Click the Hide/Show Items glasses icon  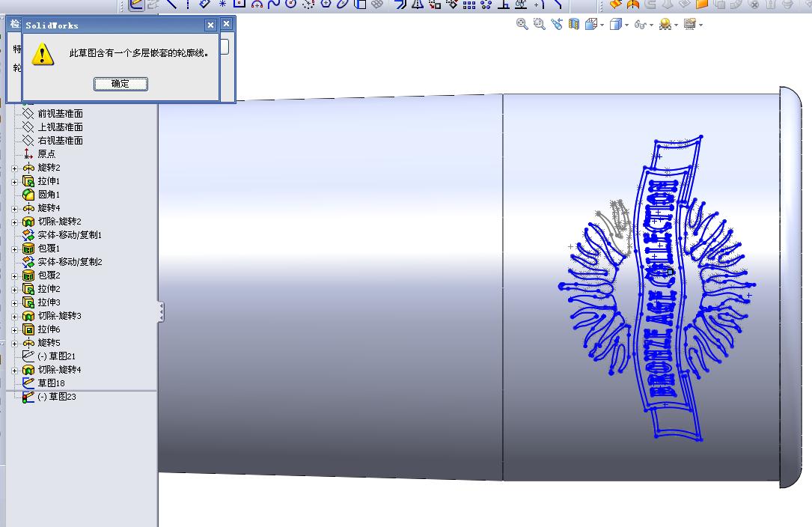(x=640, y=25)
